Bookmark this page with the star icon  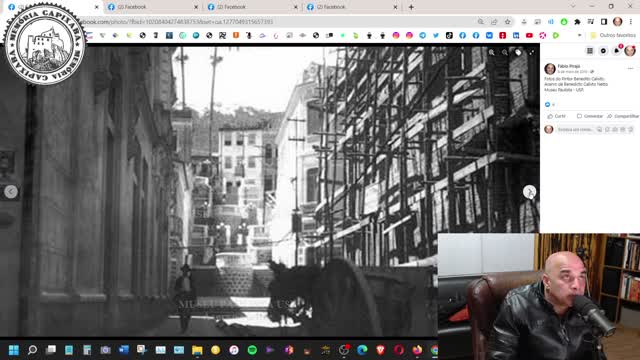pos(507,22)
